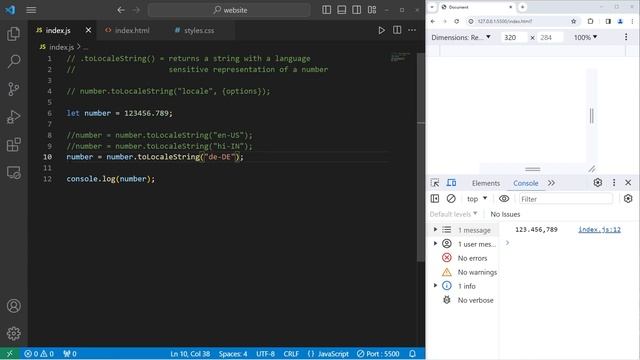Change indentation via Spaces: 4
This screenshot has width=640, height=360.
click(233, 354)
